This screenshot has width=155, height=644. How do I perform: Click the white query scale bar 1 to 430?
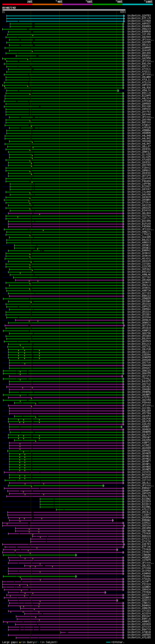pos(64,10)
